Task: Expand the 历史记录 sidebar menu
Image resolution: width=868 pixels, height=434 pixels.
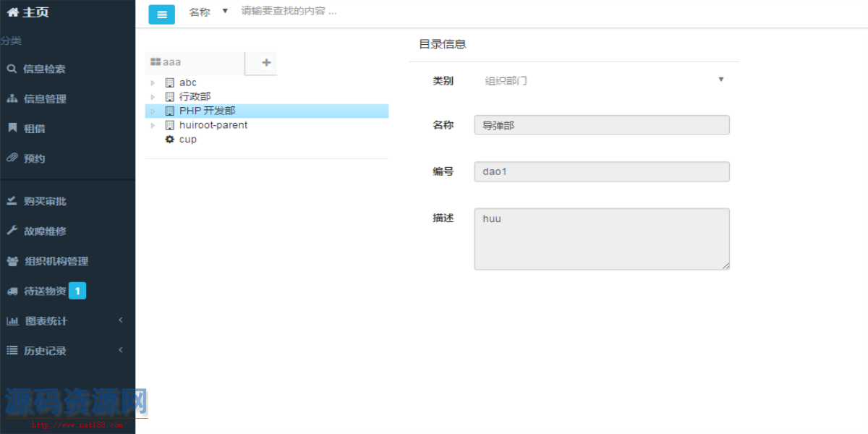Action: pyautogui.click(x=40, y=350)
